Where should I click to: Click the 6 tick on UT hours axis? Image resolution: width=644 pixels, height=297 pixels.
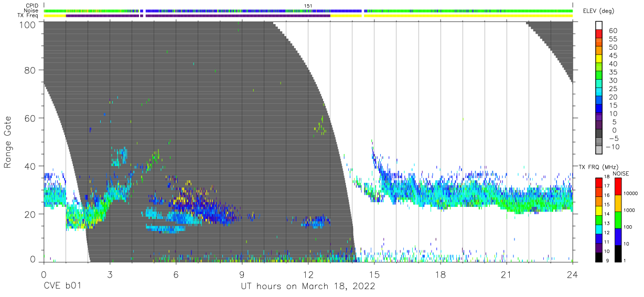click(176, 274)
